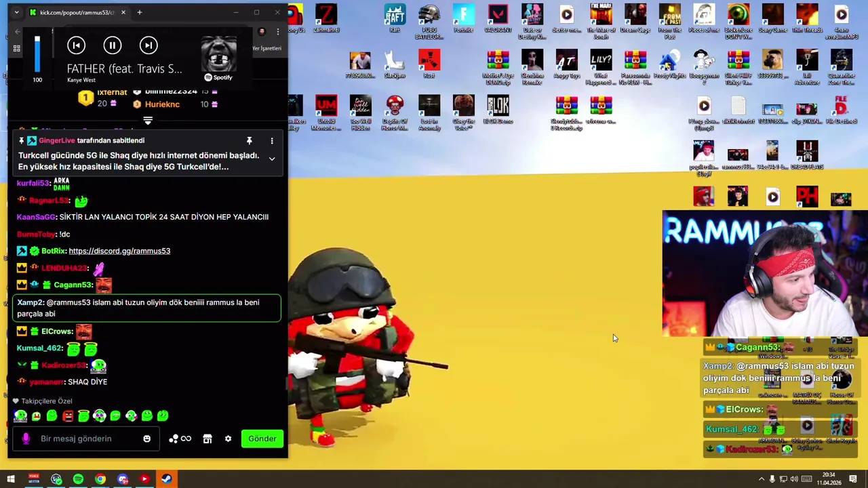Screen dimensions: 868x488
Task: Close the kick.com browser tab
Action: point(123,12)
